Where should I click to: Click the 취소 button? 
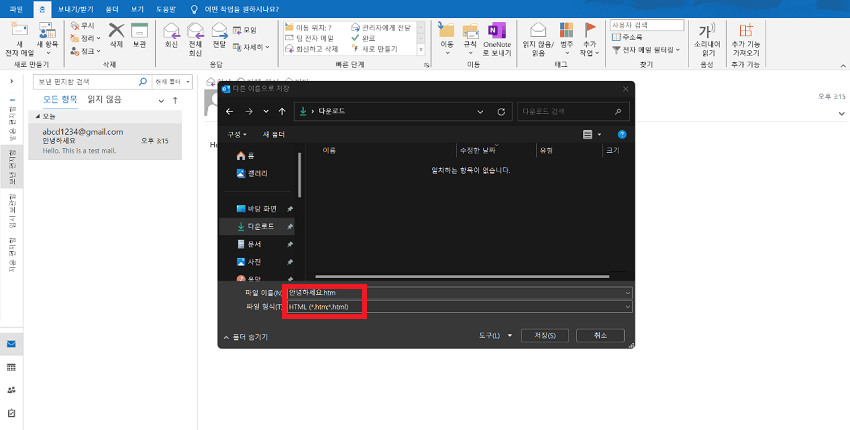coord(600,336)
